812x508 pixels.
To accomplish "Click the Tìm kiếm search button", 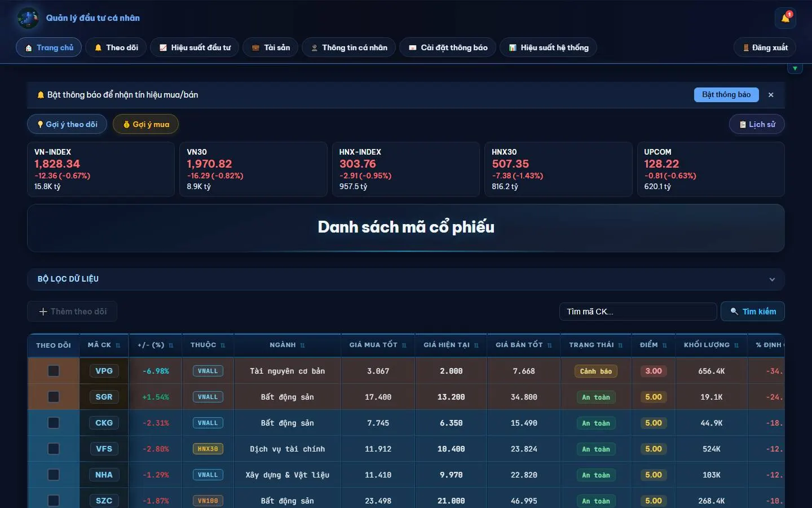I will tap(753, 312).
